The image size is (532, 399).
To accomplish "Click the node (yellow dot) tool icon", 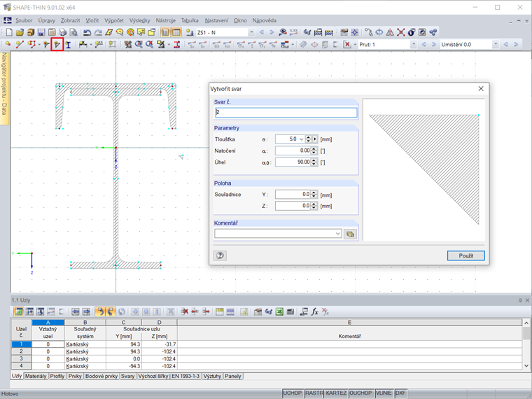I will [8, 44].
